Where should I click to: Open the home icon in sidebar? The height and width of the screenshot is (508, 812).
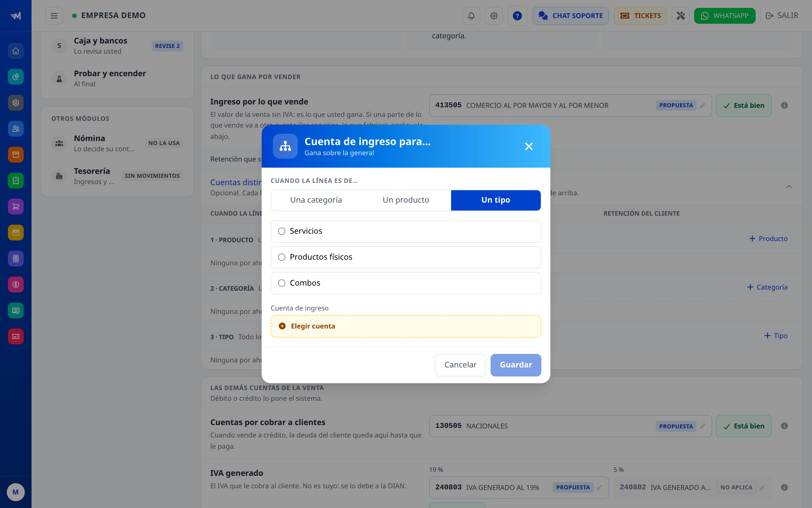click(x=16, y=51)
